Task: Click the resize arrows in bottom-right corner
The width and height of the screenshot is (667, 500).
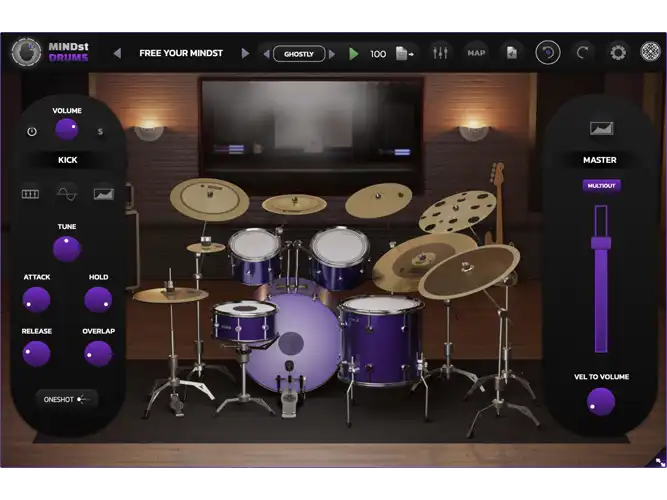Action: [660, 462]
